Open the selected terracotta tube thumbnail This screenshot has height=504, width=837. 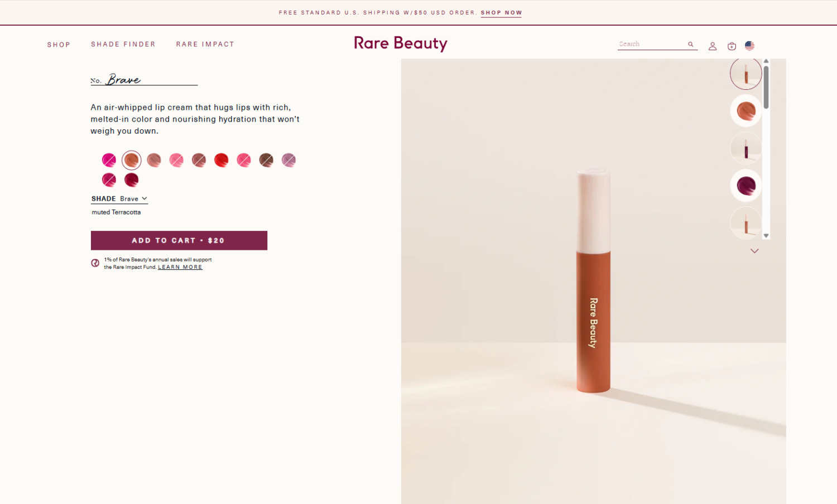click(x=746, y=74)
